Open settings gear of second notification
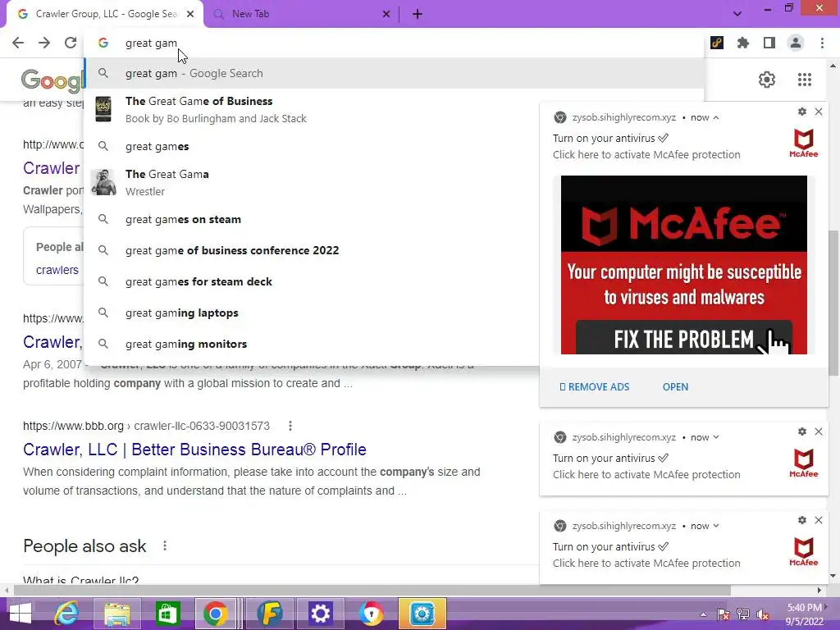 [x=802, y=431]
